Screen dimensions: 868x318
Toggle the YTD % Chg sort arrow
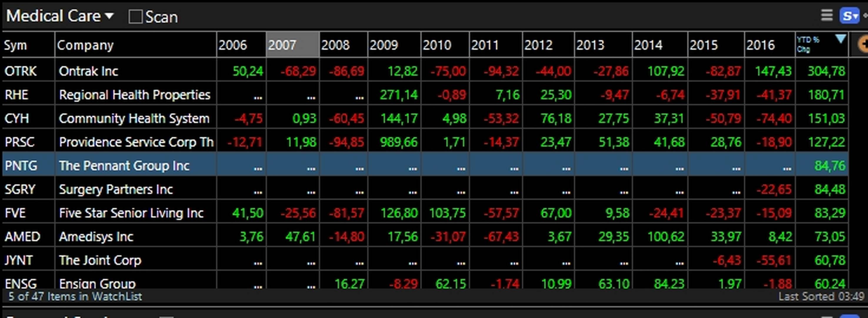[x=840, y=39]
